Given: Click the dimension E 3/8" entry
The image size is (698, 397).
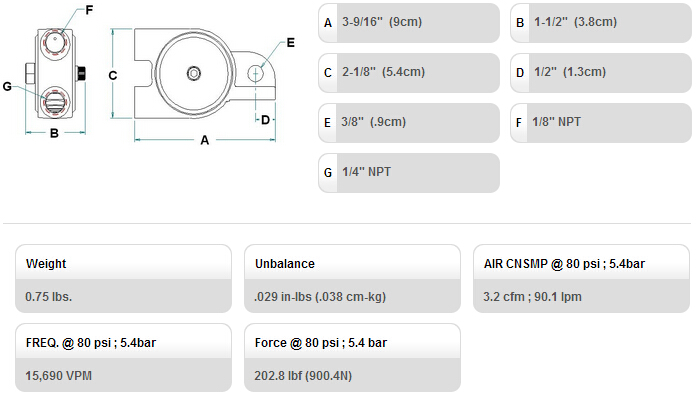Looking at the screenshot, I should [409, 123].
